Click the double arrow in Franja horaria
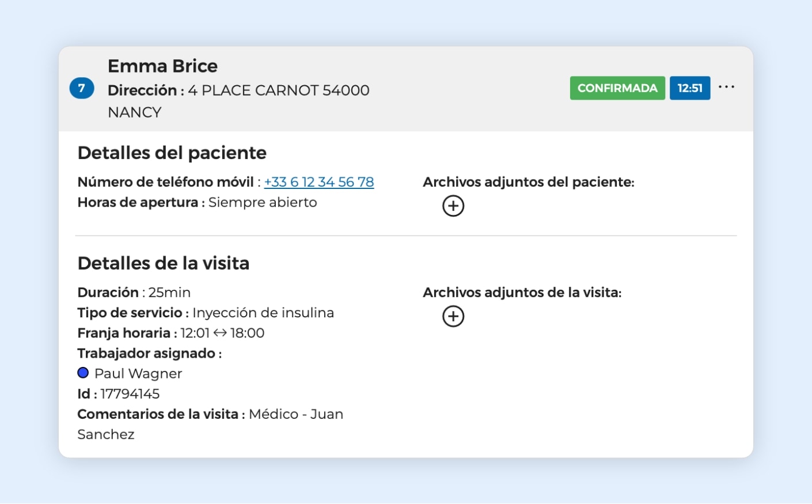 [220, 333]
